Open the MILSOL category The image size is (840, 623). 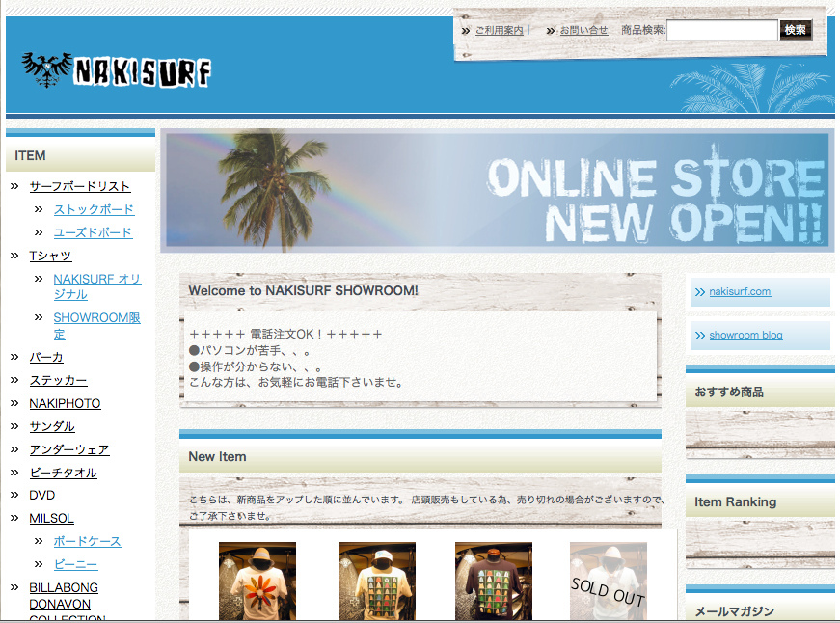(x=51, y=519)
